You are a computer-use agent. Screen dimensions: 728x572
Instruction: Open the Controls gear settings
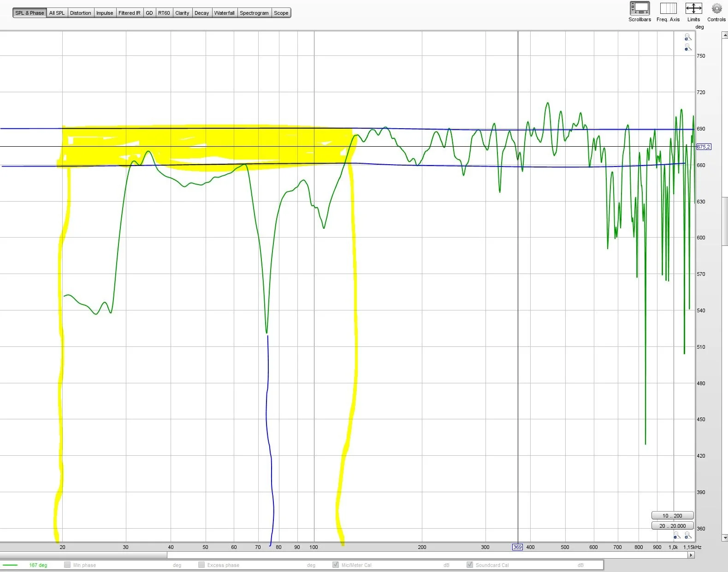[x=716, y=12]
